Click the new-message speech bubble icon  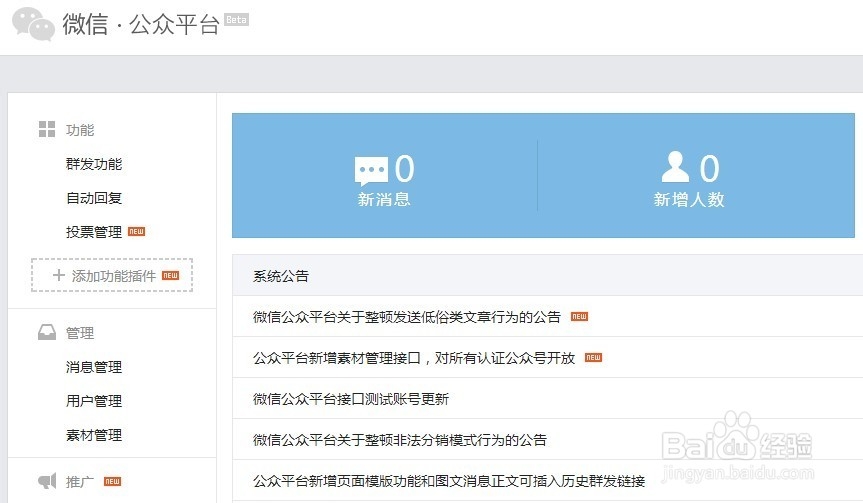coord(372,171)
